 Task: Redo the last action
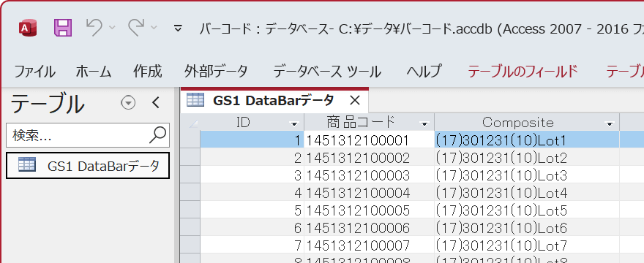[136, 28]
